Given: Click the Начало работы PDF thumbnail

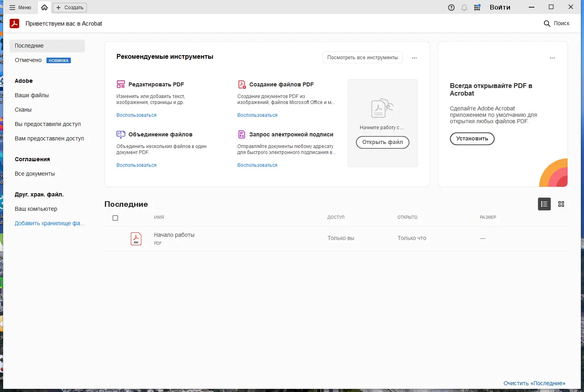Looking at the screenshot, I should coord(136,238).
